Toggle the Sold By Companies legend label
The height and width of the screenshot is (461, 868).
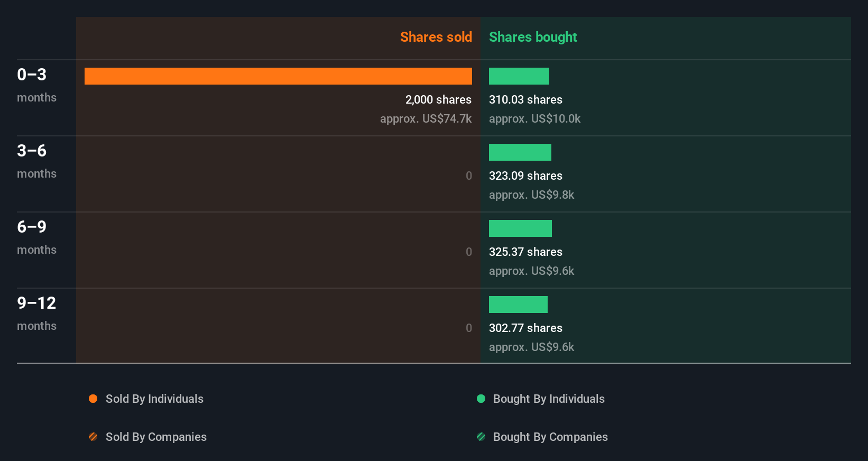(x=156, y=437)
